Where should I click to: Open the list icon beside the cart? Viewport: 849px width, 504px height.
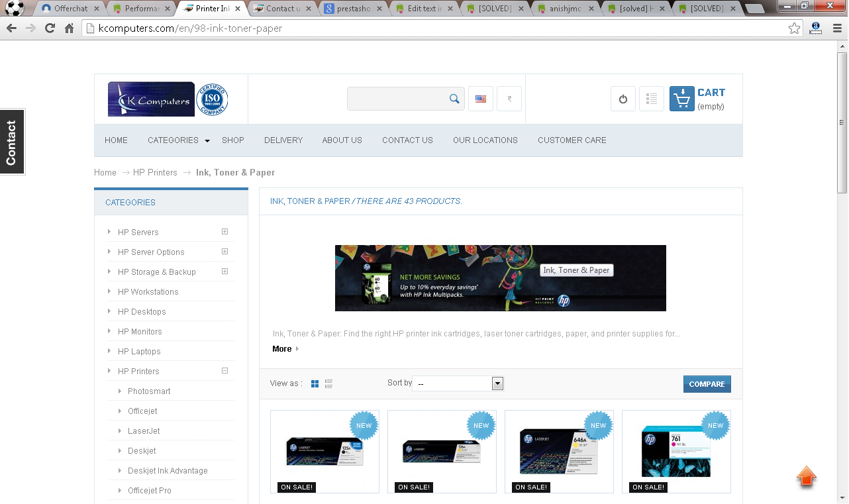tap(652, 99)
